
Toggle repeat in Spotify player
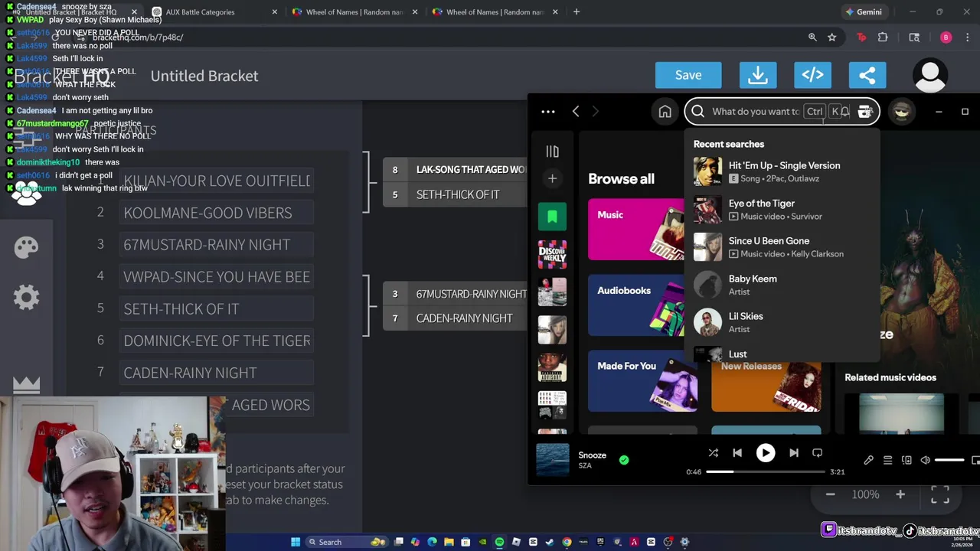point(817,453)
